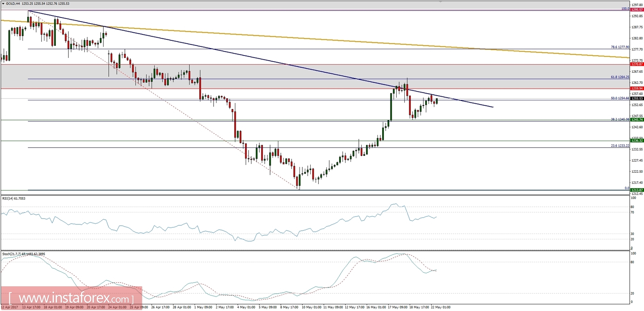Select the 1259.94 red price tag
Viewport: 644px width, 311px height.
coord(637,88)
